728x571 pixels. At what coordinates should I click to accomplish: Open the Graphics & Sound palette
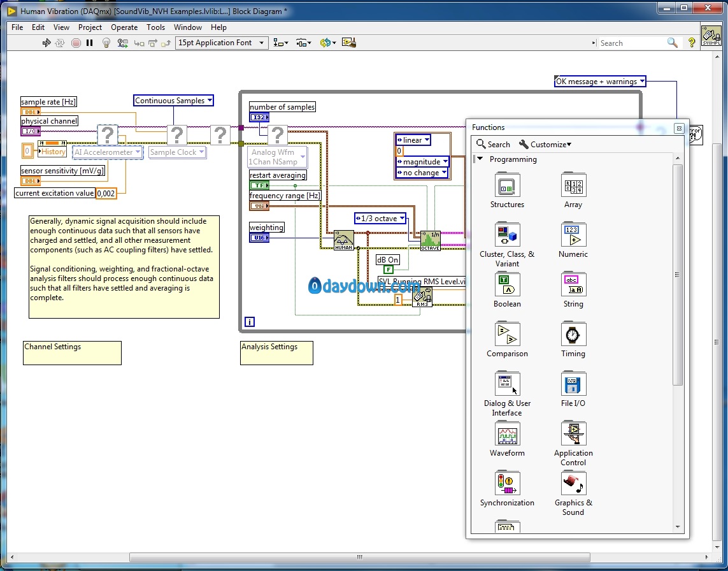pos(573,493)
